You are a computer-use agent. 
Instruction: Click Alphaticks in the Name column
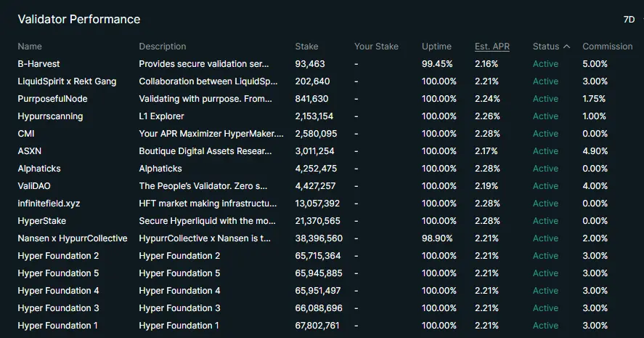point(39,169)
